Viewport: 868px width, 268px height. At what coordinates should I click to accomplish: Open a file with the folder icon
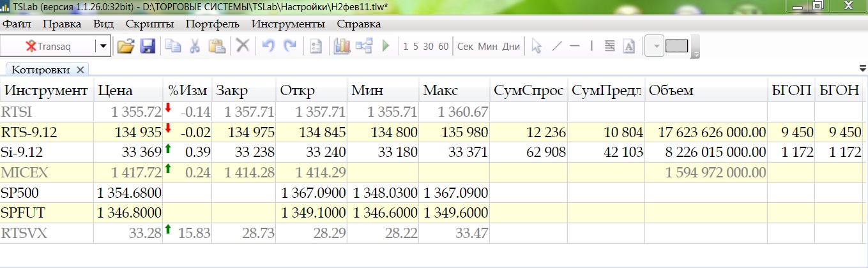(x=126, y=46)
